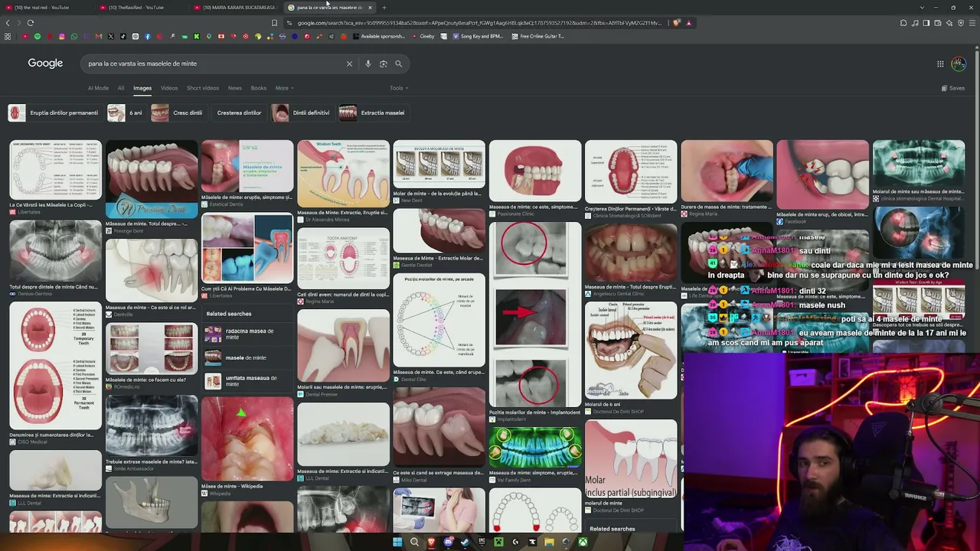Open the browser tab list dropdown
Viewport: 980px width, 551px height.
[x=922, y=8]
